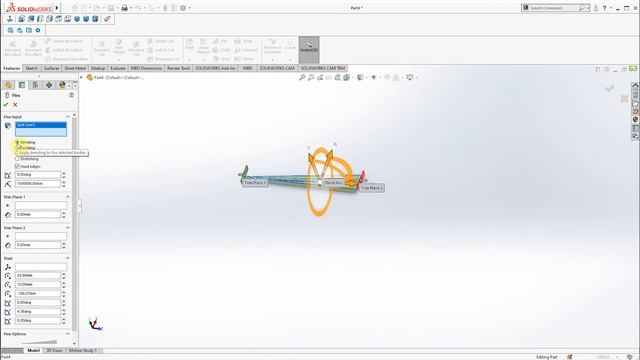Accept the Flex feature with green checkmark

(6, 105)
